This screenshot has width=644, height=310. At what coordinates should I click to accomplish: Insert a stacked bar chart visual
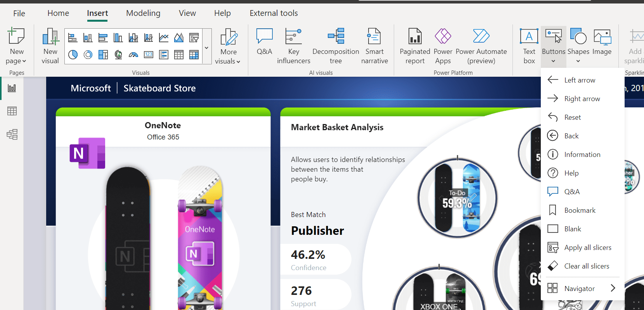coord(73,38)
